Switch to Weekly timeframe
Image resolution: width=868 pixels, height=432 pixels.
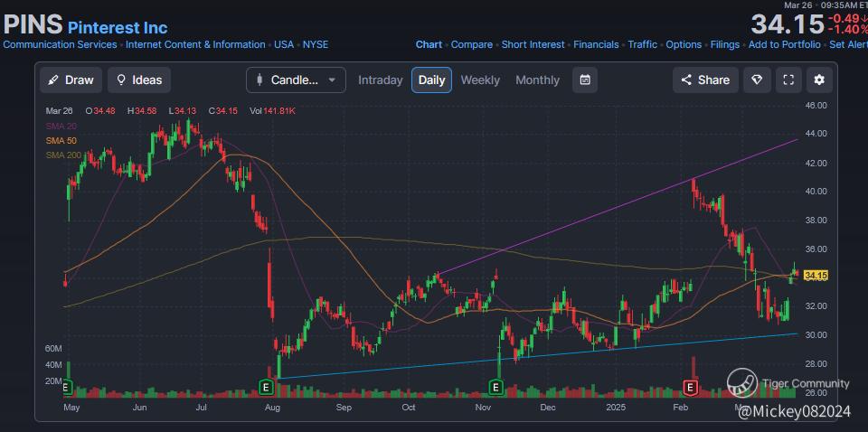pyautogui.click(x=480, y=80)
